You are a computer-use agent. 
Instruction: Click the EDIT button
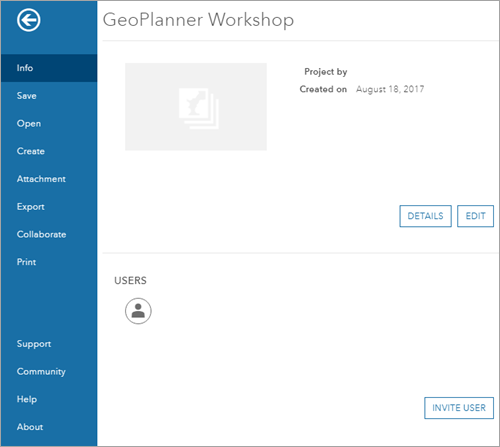click(475, 216)
